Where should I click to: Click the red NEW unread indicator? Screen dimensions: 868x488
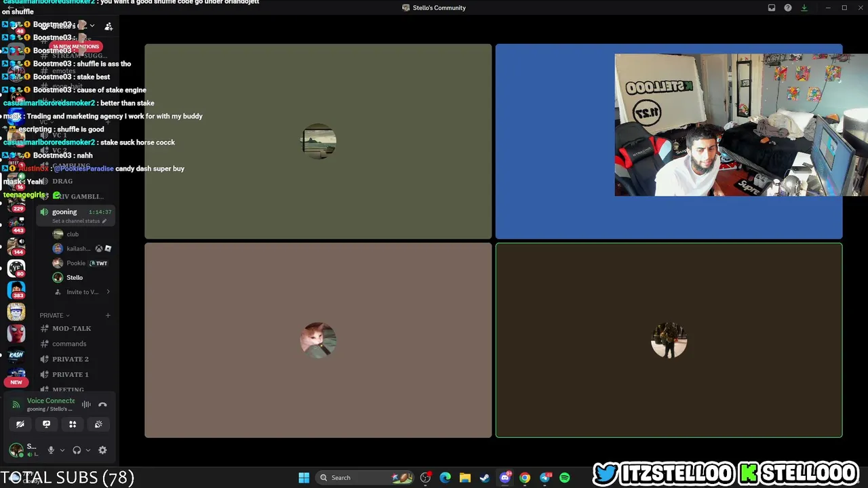click(16, 382)
